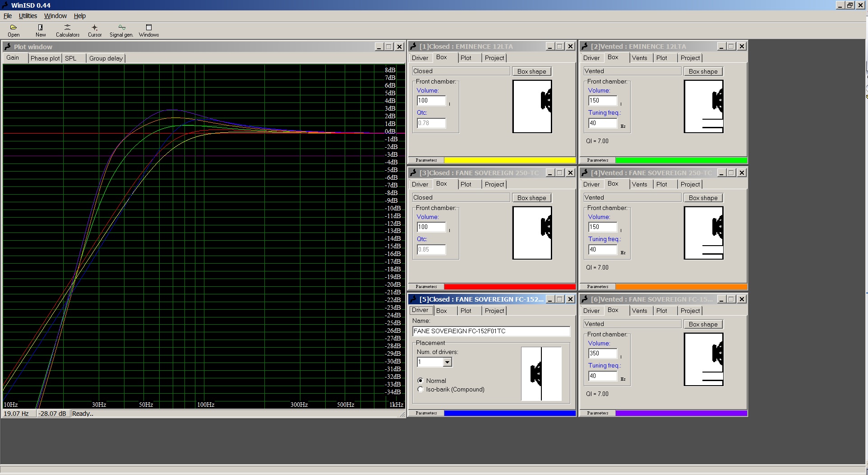868x475 pixels.
Task: Switch to the Phase plot tab
Action: click(x=45, y=58)
